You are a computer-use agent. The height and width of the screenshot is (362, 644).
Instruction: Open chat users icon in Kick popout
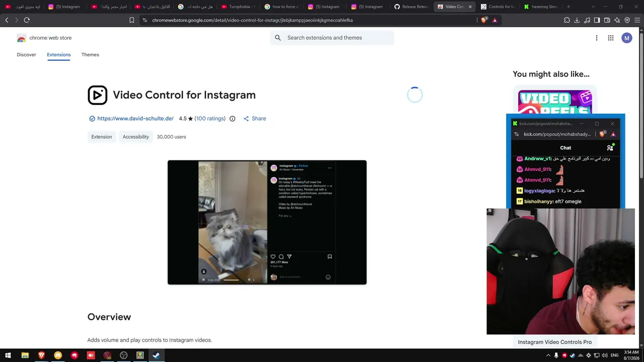coord(610,148)
